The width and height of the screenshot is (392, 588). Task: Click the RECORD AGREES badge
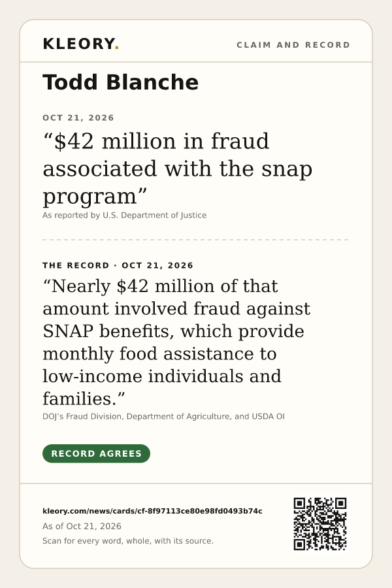[97, 453]
